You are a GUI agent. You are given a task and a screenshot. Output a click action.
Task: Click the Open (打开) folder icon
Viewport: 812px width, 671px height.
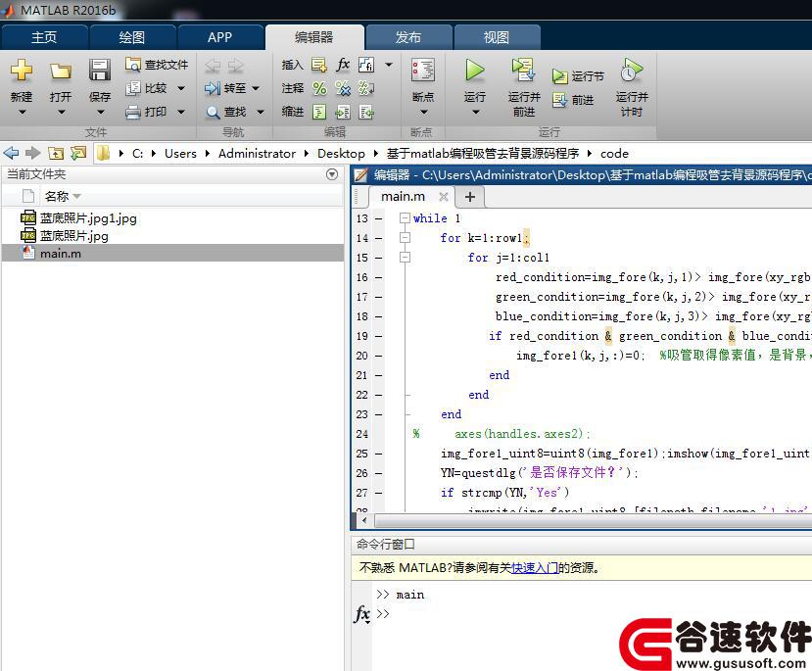pyautogui.click(x=61, y=71)
